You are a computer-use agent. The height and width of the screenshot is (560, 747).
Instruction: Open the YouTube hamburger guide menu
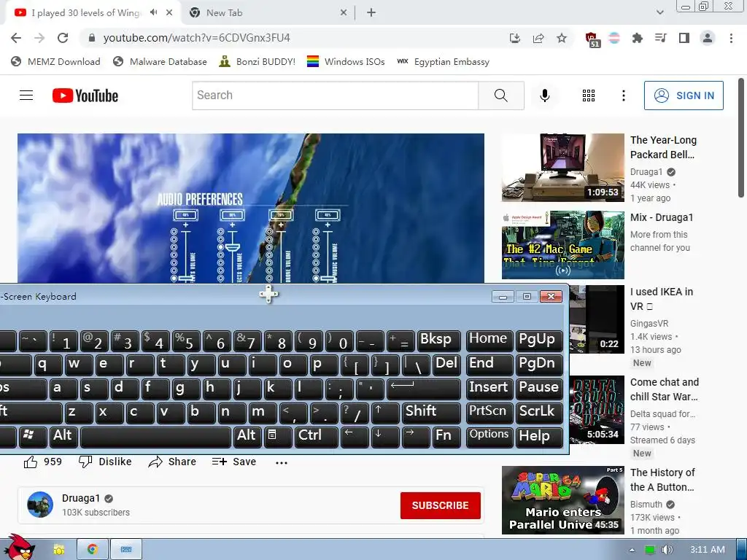click(26, 96)
